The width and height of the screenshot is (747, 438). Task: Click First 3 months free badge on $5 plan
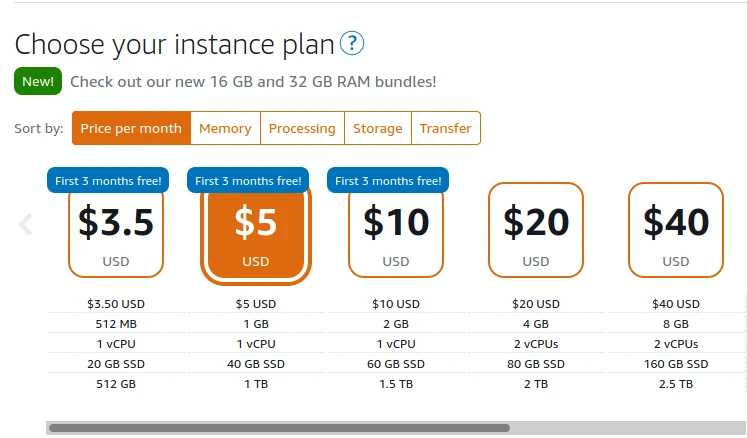pos(248,181)
